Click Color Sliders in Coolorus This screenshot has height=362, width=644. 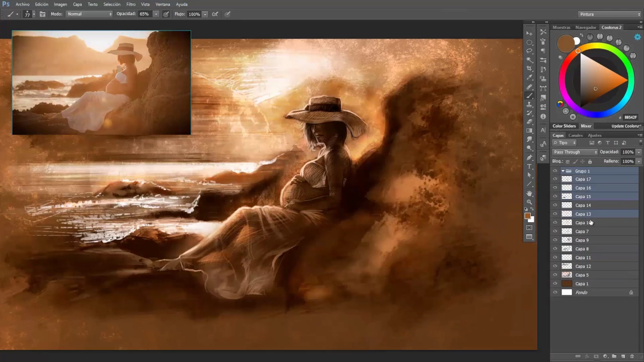coord(564,126)
